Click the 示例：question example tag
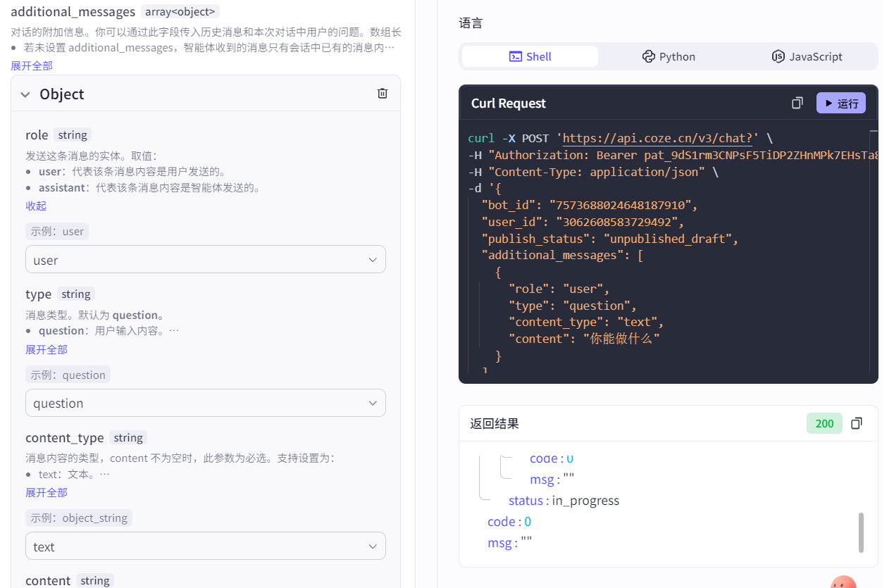Screen dimensions: 882x588 pyautogui.click(x=68, y=375)
